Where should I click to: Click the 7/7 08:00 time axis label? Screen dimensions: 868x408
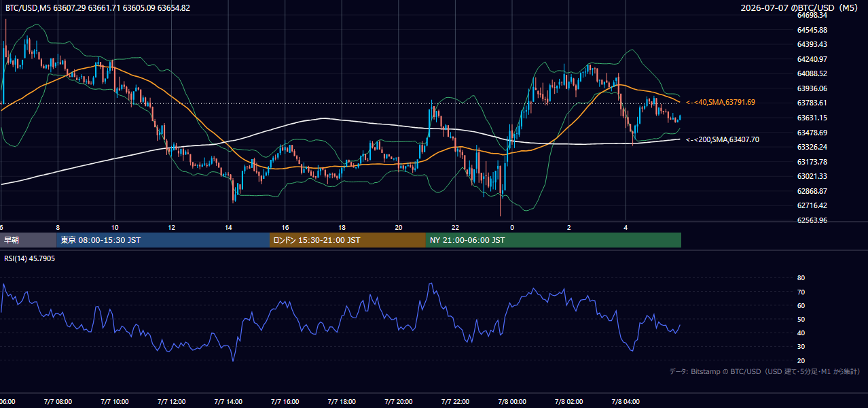pos(58,402)
